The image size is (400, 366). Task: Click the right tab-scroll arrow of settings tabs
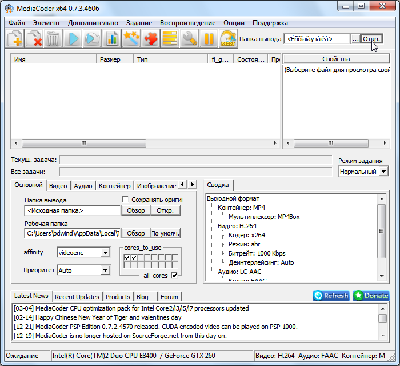click(192, 184)
